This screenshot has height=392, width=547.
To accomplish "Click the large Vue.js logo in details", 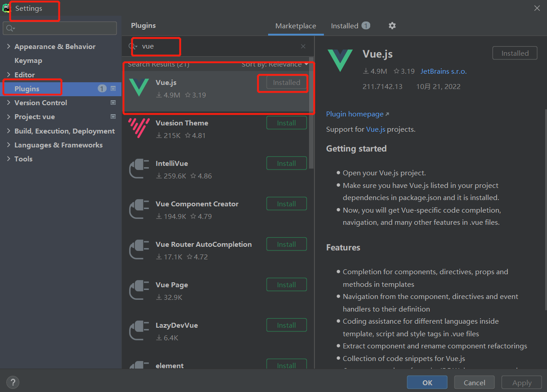I will coord(340,60).
